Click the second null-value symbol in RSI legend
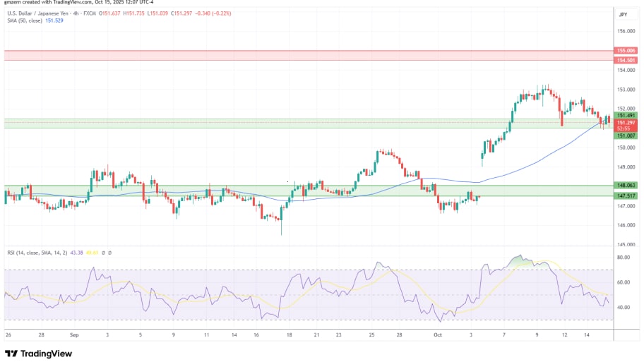Screen dimensions: 644x362 110,252
